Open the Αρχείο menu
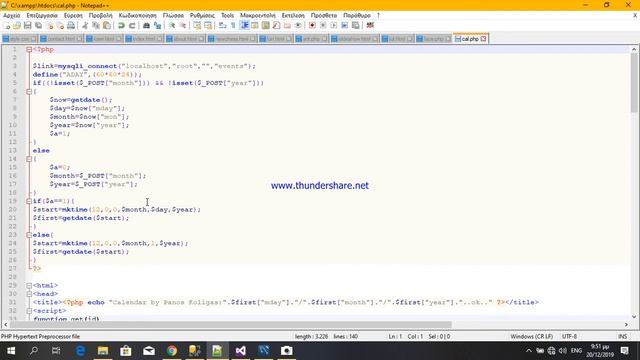640x360 pixels. click(11, 16)
